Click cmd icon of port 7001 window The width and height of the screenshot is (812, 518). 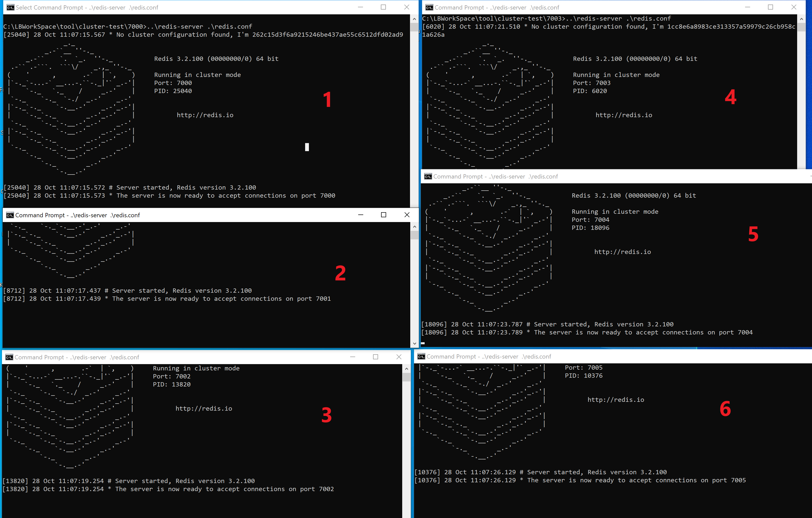pyautogui.click(x=10, y=215)
